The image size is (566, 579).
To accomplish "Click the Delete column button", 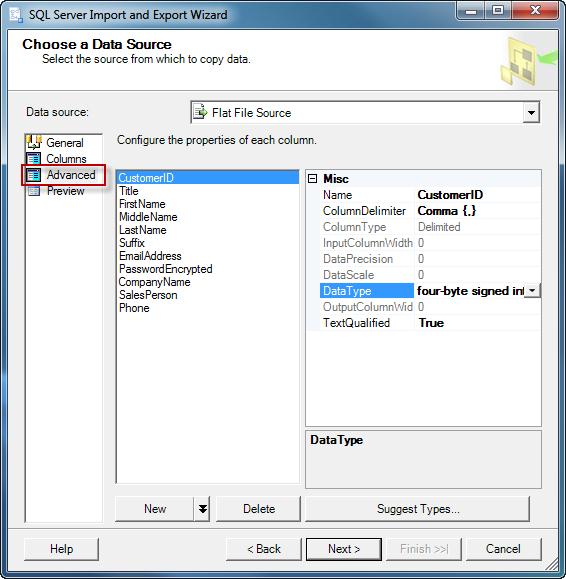I will pos(259,509).
